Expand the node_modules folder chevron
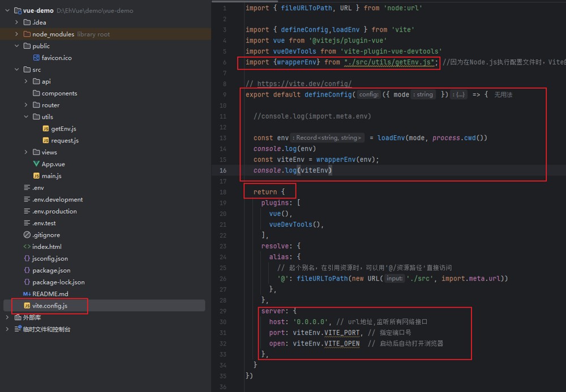This screenshot has width=566, height=392. tap(16, 34)
